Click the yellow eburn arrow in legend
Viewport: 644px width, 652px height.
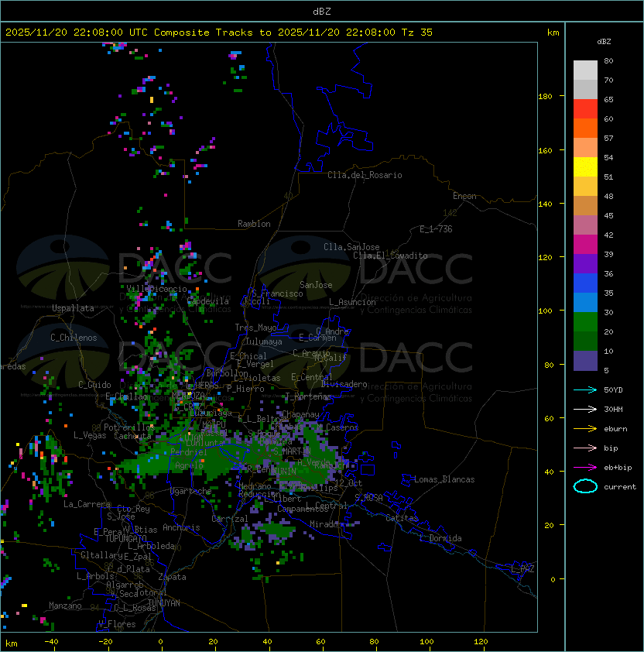[x=585, y=429]
